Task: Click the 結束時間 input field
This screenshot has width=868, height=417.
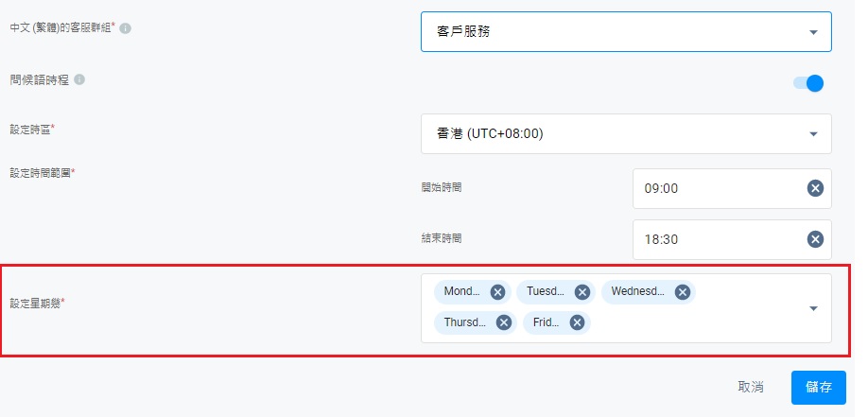Action: coord(719,239)
